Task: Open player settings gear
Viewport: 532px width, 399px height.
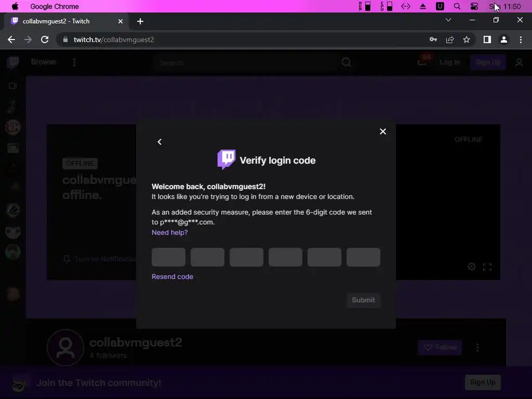Action: pyautogui.click(x=472, y=267)
